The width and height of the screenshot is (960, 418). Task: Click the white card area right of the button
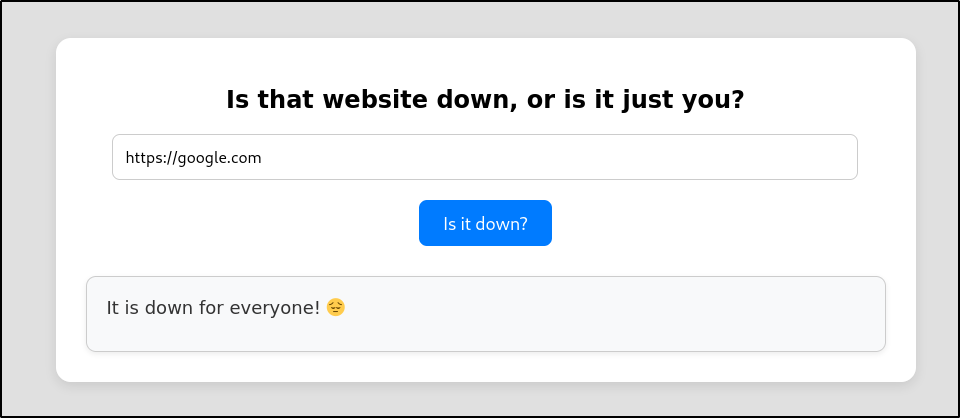(720, 223)
